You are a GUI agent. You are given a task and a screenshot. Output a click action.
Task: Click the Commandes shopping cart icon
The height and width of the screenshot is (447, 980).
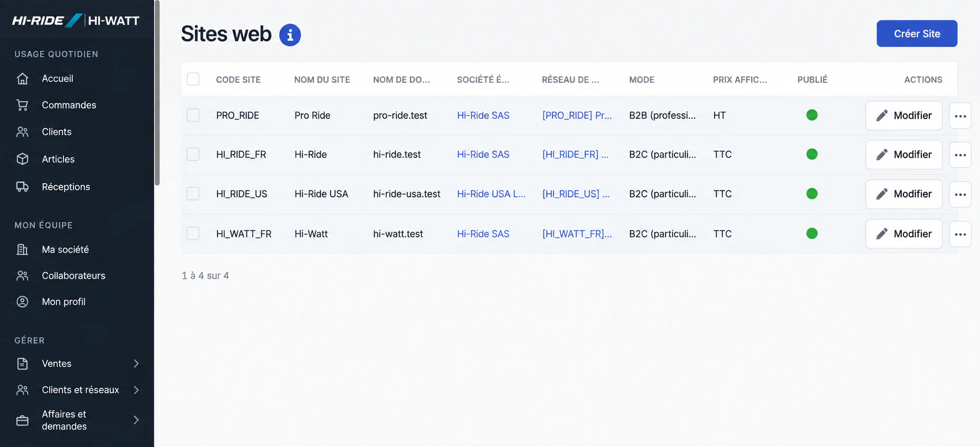(22, 105)
